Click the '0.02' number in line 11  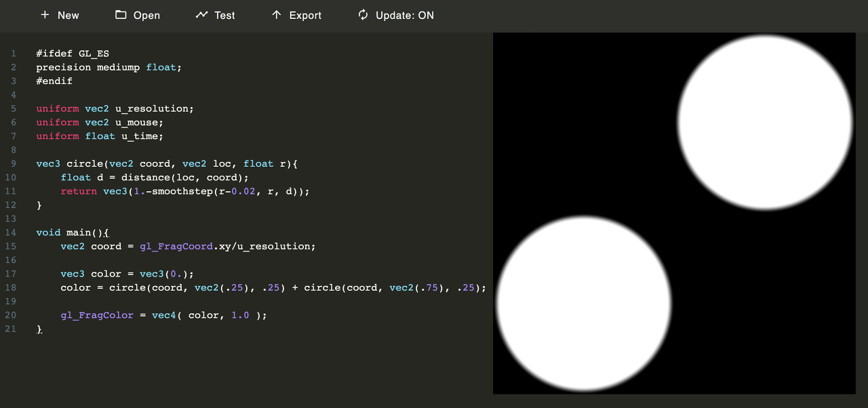pyautogui.click(x=243, y=191)
